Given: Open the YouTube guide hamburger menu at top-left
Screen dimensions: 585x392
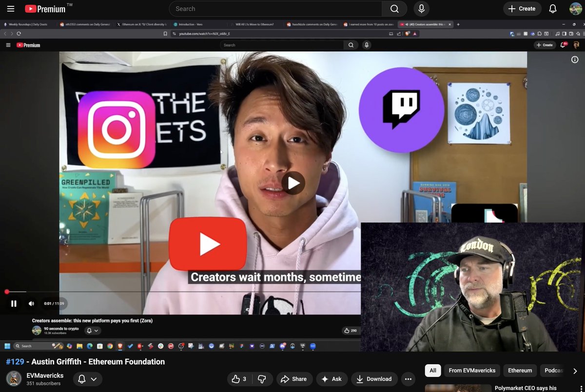Looking at the screenshot, I should (11, 9).
